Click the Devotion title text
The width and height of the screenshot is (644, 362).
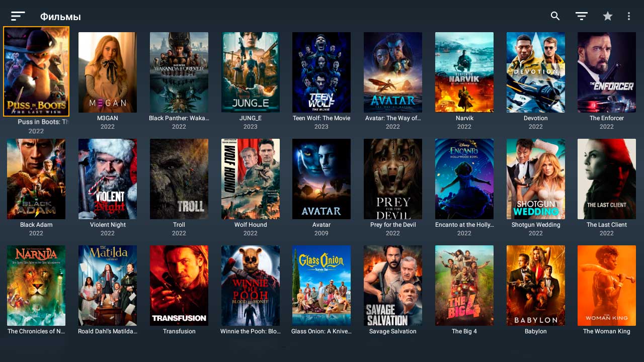536,118
